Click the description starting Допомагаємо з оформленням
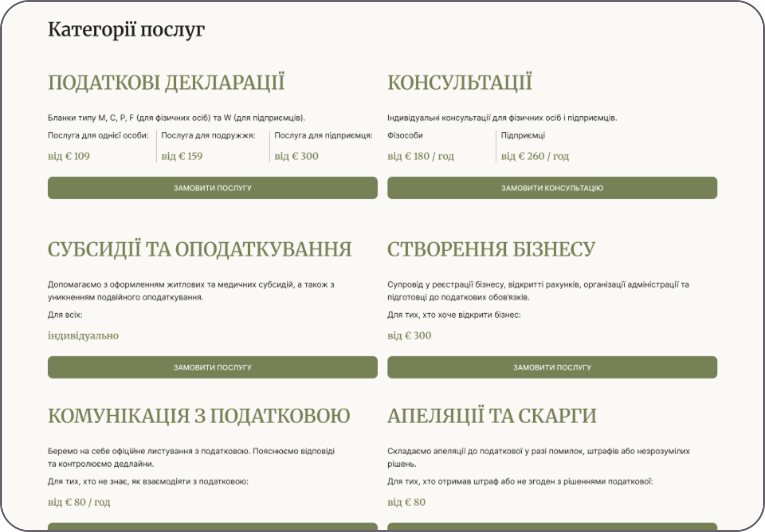Screen dimensions: 765x532 tap(191, 291)
